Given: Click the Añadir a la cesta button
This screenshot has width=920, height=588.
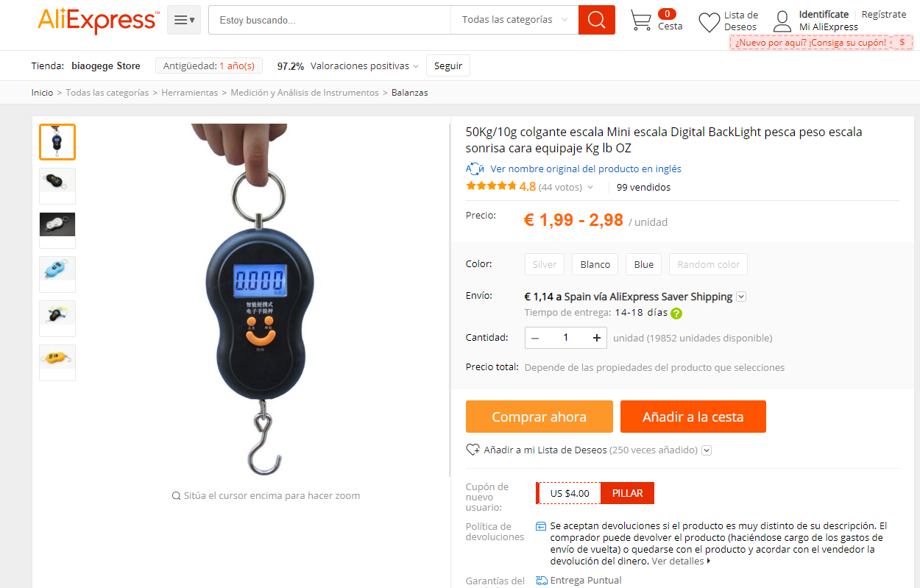Looking at the screenshot, I should [693, 417].
